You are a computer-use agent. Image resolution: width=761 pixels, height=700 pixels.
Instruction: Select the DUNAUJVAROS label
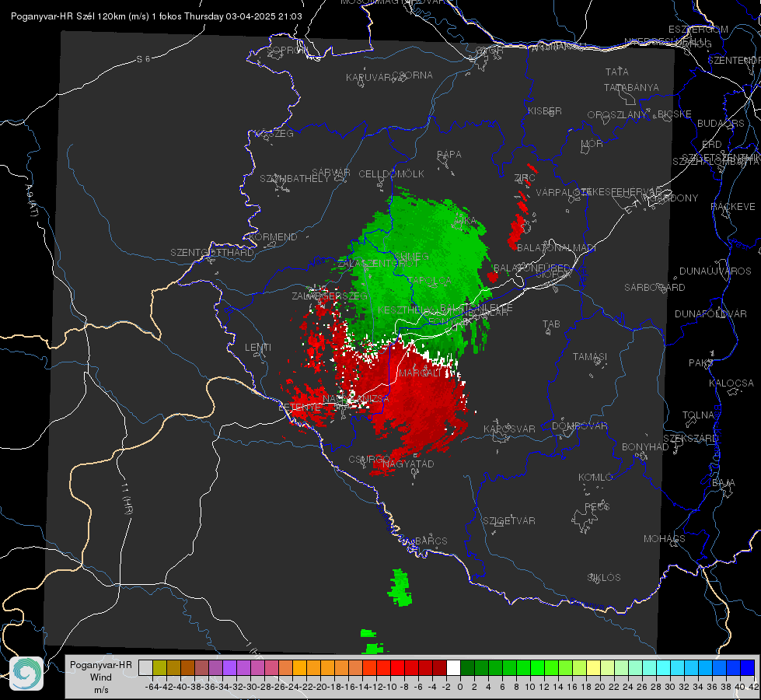[x=715, y=271]
